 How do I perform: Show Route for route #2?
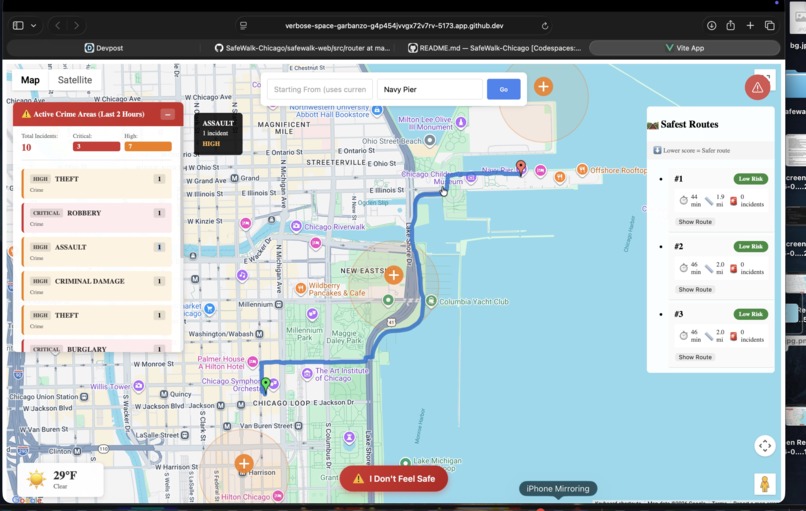[x=695, y=289]
